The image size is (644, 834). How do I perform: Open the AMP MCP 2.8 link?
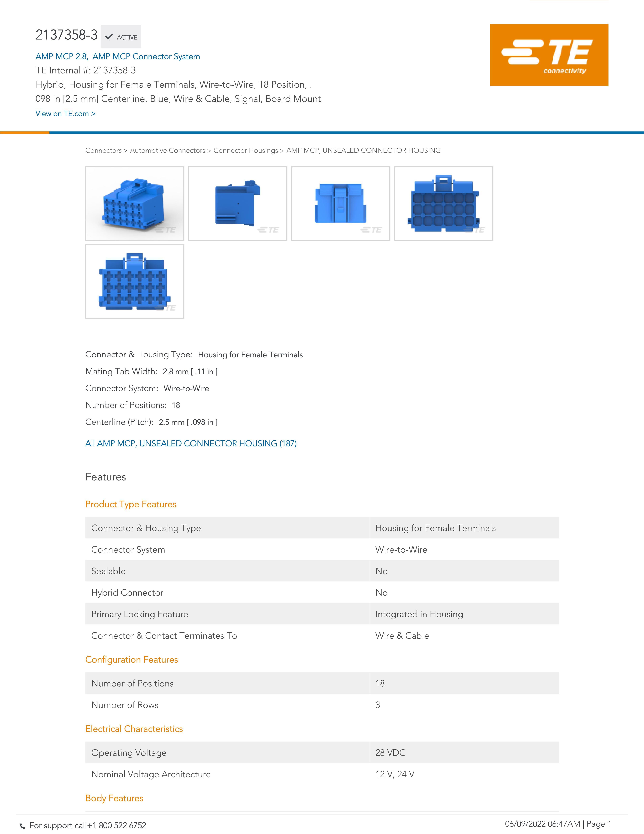[61, 57]
